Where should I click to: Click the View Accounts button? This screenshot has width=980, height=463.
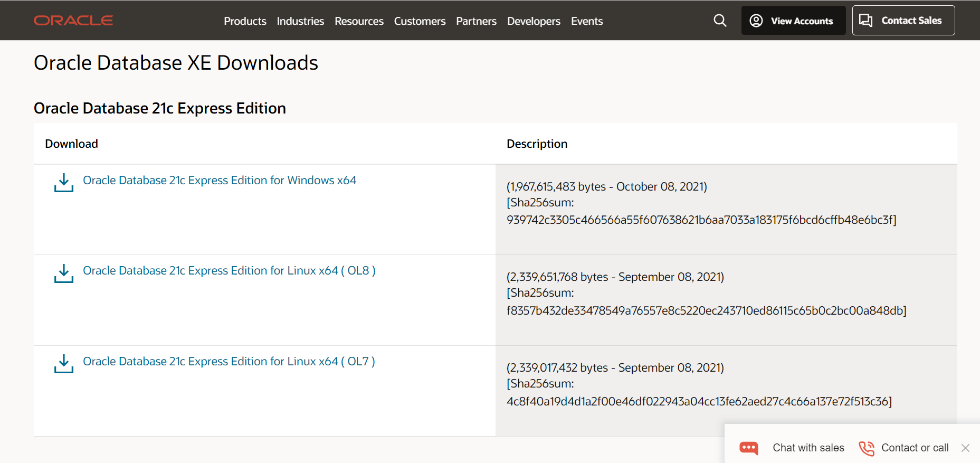tap(793, 21)
